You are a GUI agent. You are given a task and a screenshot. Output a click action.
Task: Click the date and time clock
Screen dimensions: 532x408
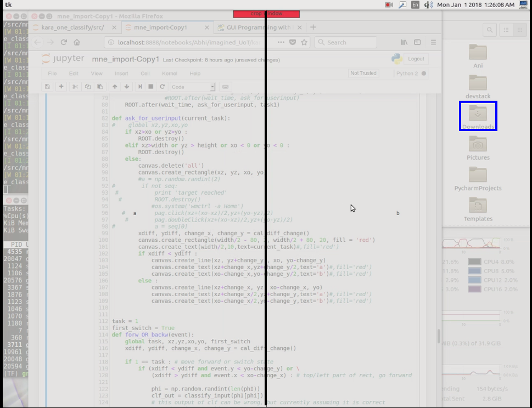(x=475, y=5)
